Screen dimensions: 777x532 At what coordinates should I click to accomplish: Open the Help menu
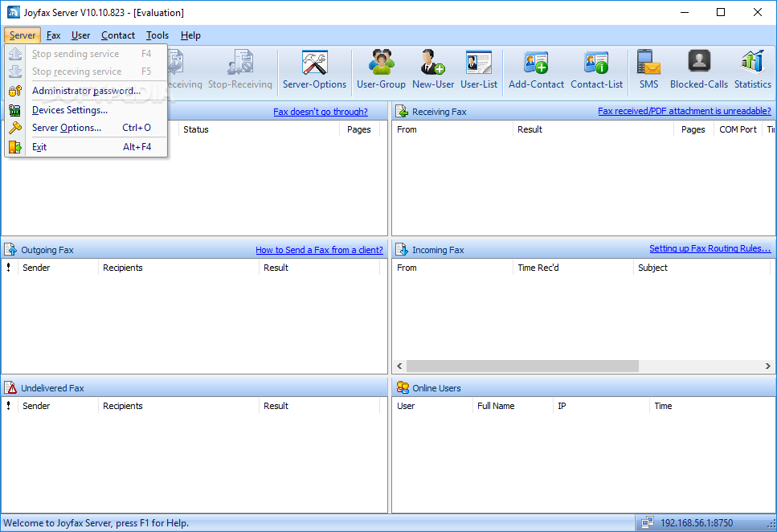coord(190,35)
